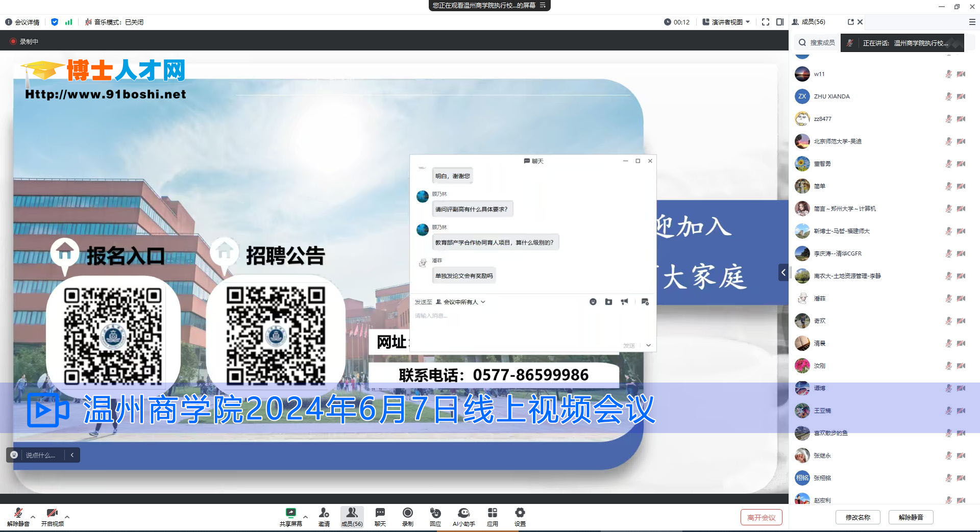The height and width of the screenshot is (532, 980).
Task: Expand the send options arrow in chat
Action: click(648, 345)
